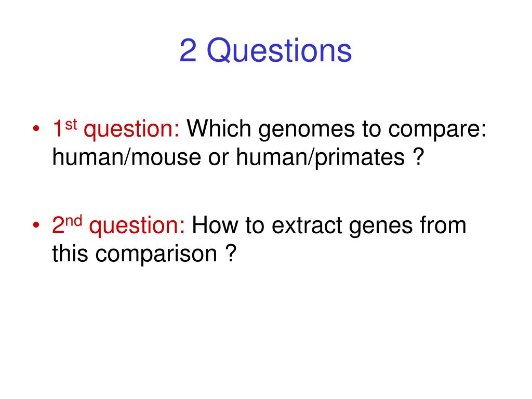Click the question mark after 'comparison'
This screenshot has height=399, width=532.
tap(231, 253)
